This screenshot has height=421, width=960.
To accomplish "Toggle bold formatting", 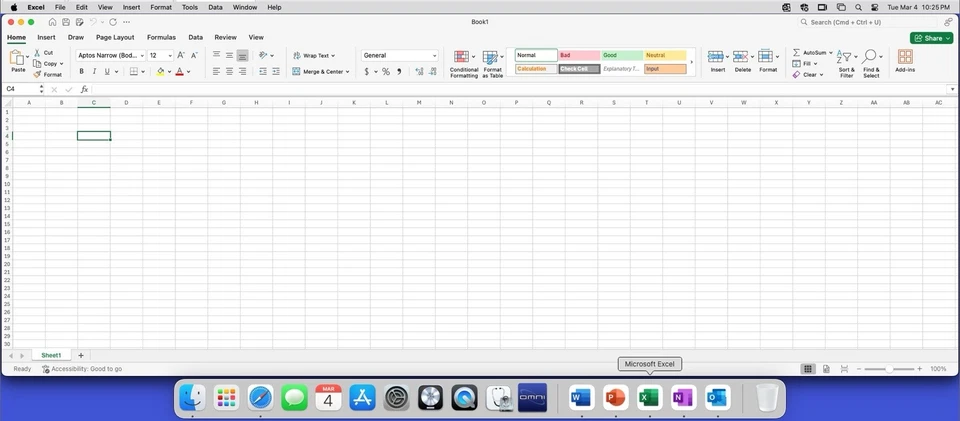I will click(x=81, y=72).
